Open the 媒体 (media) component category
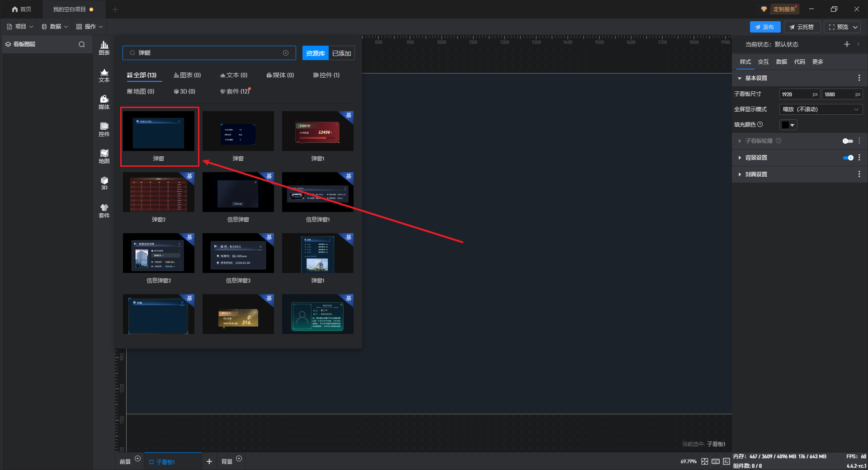868x470 pixels. pyautogui.click(x=104, y=102)
